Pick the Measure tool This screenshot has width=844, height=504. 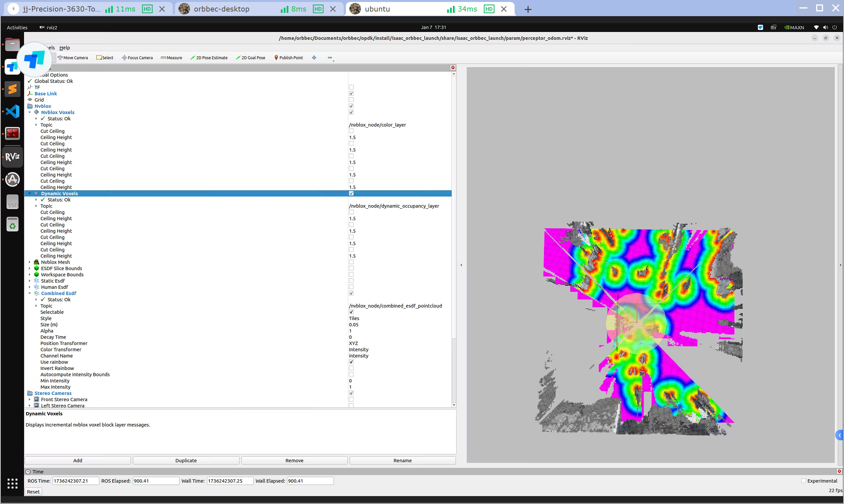pos(171,58)
